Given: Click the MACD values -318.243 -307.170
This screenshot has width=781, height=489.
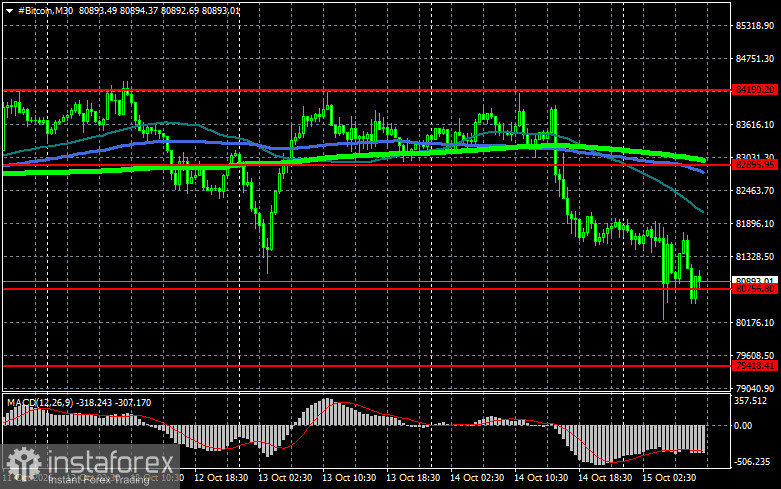Looking at the screenshot, I should [x=113, y=402].
